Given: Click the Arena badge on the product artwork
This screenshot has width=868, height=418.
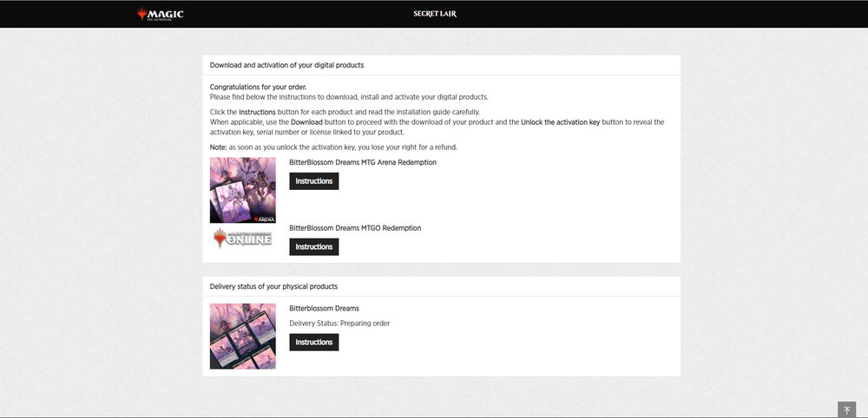Looking at the screenshot, I should tap(264, 218).
